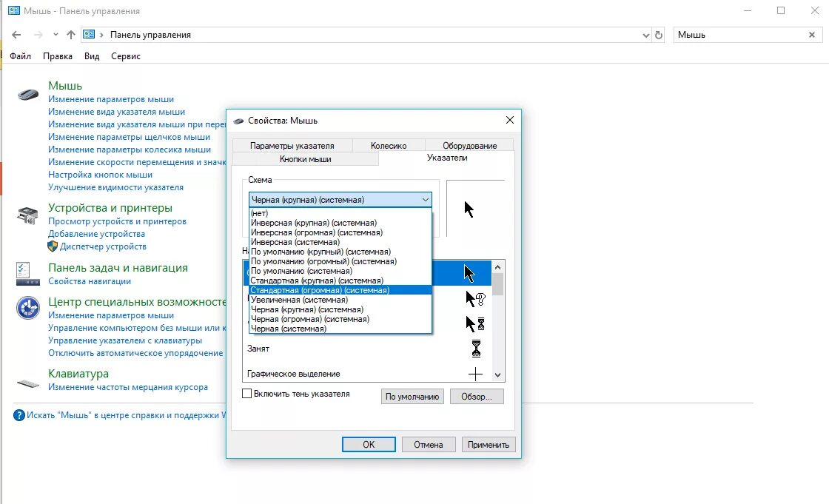This screenshot has height=504, width=829.
Task: Click the Control Panel icon in address bar
Action: click(x=89, y=34)
